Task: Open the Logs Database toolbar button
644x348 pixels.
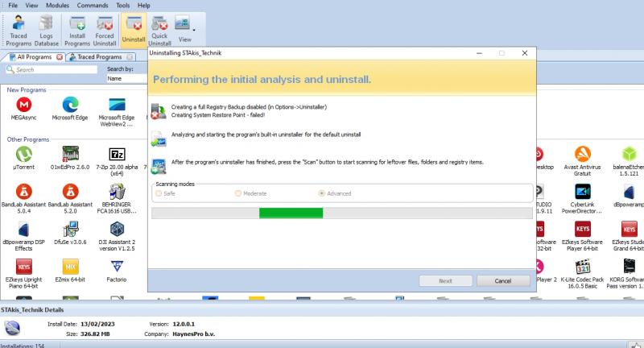Action: (46, 31)
